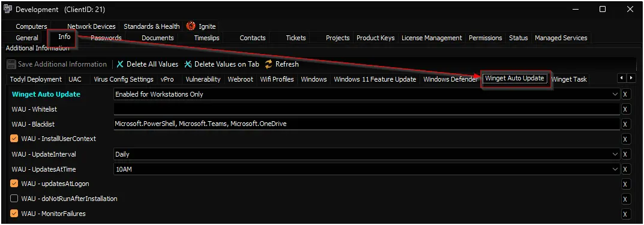Switch to the Status tab
The height and width of the screenshot is (225, 644).
coord(519,38)
